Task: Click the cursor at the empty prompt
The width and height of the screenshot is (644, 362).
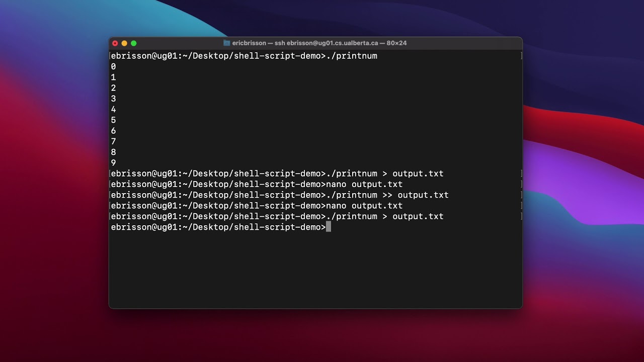Action: click(329, 227)
